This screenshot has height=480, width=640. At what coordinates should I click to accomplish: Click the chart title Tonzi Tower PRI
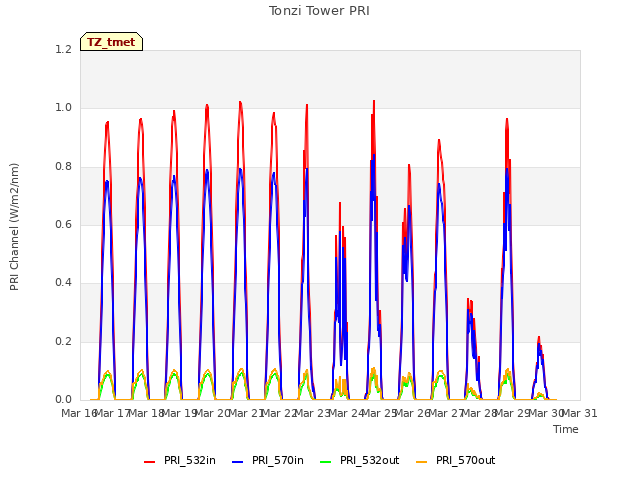319,11
